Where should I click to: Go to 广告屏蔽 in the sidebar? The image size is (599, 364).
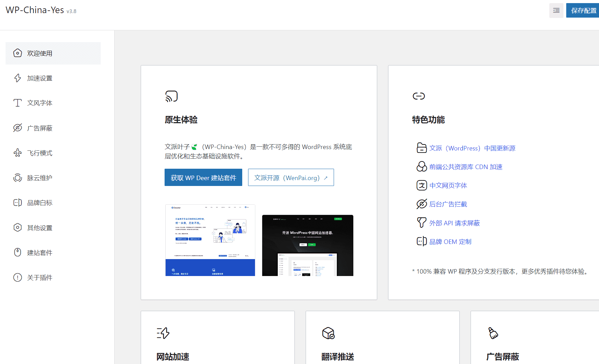click(53, 128)
